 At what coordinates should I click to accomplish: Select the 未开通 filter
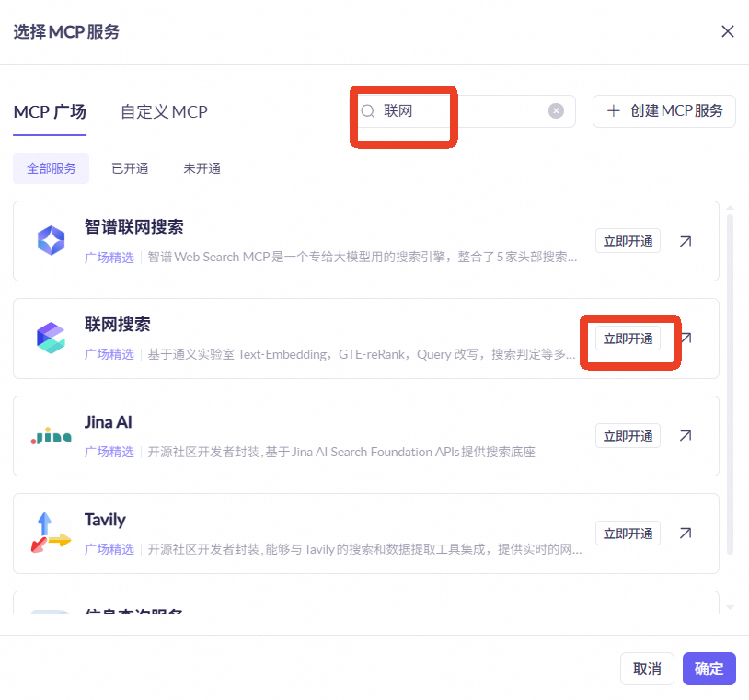[202, 168]
